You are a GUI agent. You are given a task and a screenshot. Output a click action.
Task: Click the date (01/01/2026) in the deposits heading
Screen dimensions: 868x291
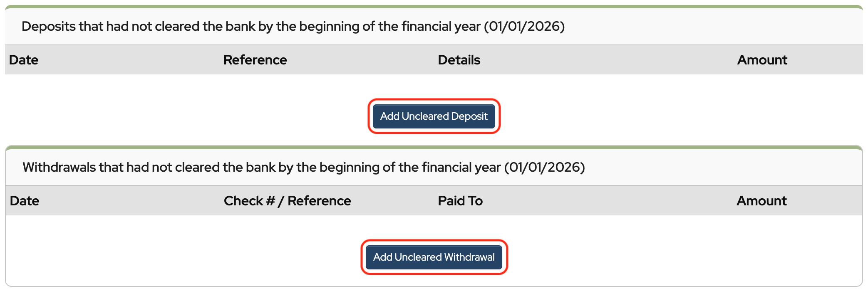pos(524,26)
